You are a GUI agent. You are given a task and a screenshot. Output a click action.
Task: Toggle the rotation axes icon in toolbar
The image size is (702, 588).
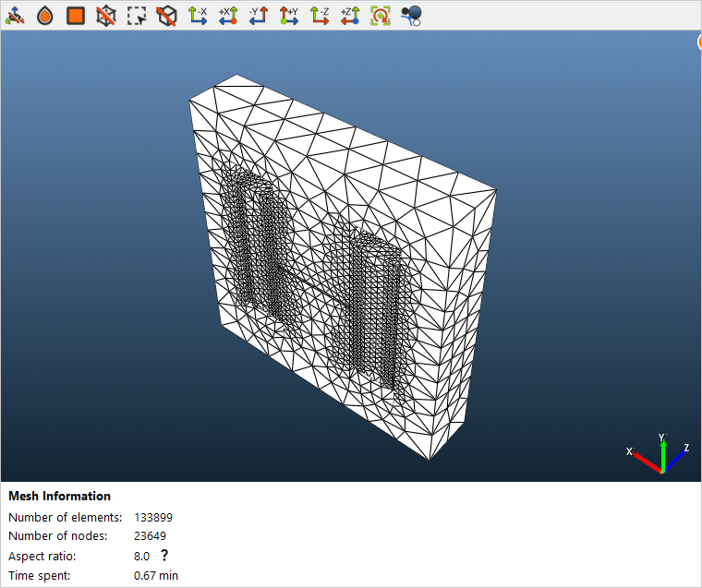(15, 16)
